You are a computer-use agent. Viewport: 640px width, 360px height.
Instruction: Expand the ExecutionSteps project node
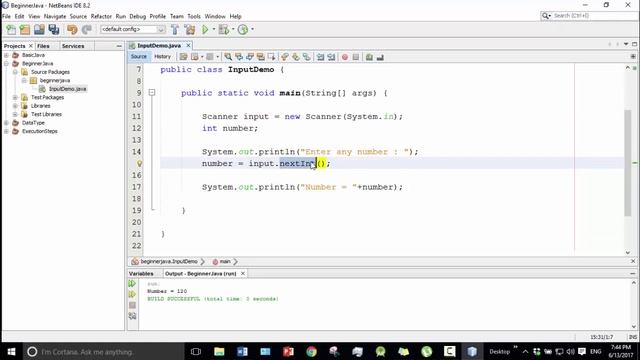tap(7, 131)
